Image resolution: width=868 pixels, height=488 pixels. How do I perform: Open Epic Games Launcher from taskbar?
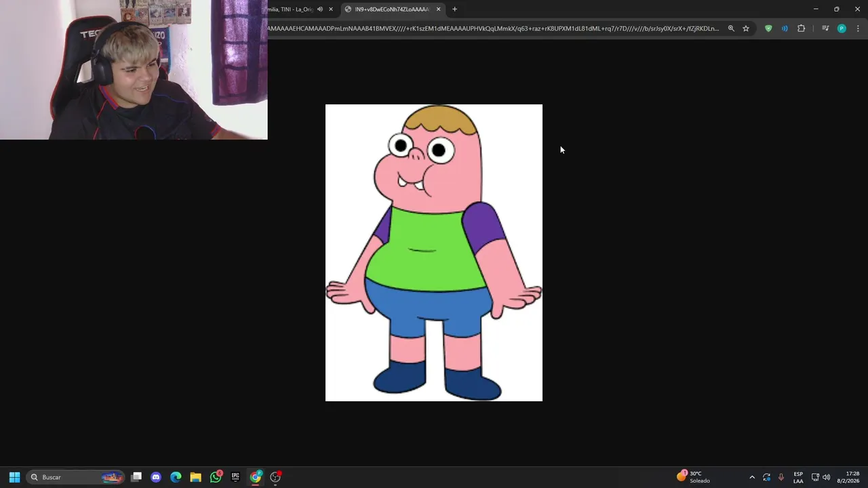click(x=235, y=477)
